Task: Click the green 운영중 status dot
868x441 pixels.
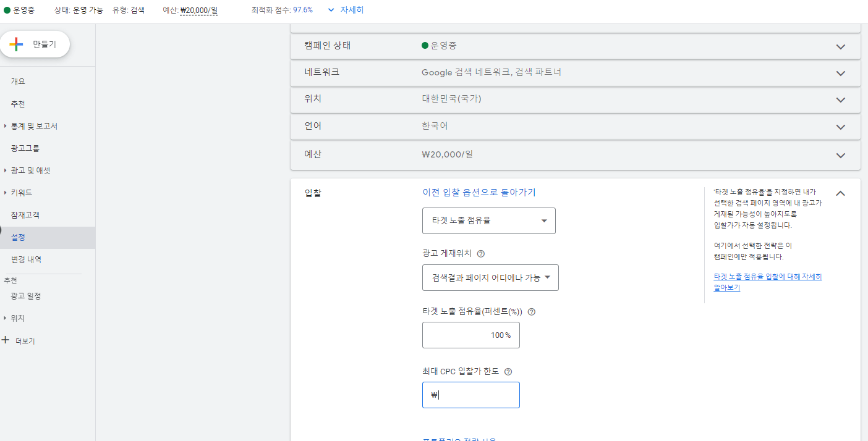Action: pyautogui.click(x=7, y=10)
